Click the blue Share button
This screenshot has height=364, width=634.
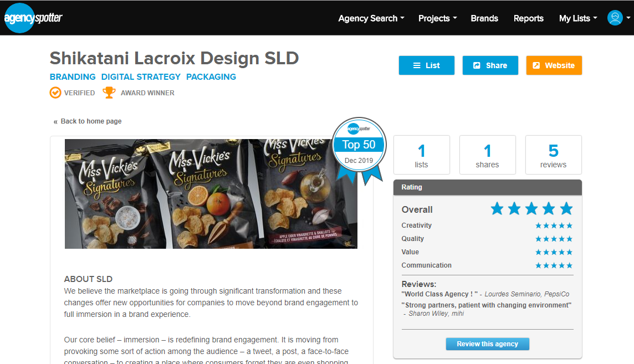490,65
